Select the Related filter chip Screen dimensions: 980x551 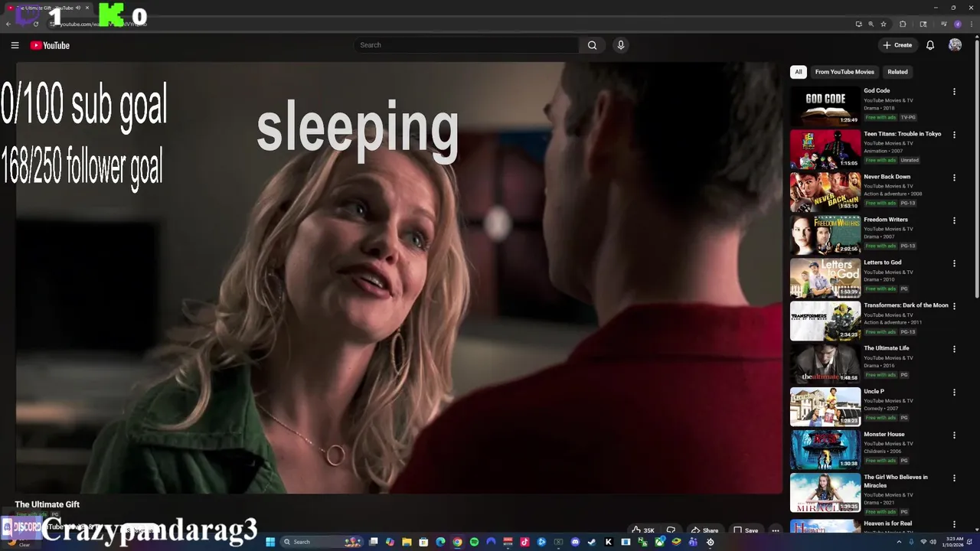[897, 72]
